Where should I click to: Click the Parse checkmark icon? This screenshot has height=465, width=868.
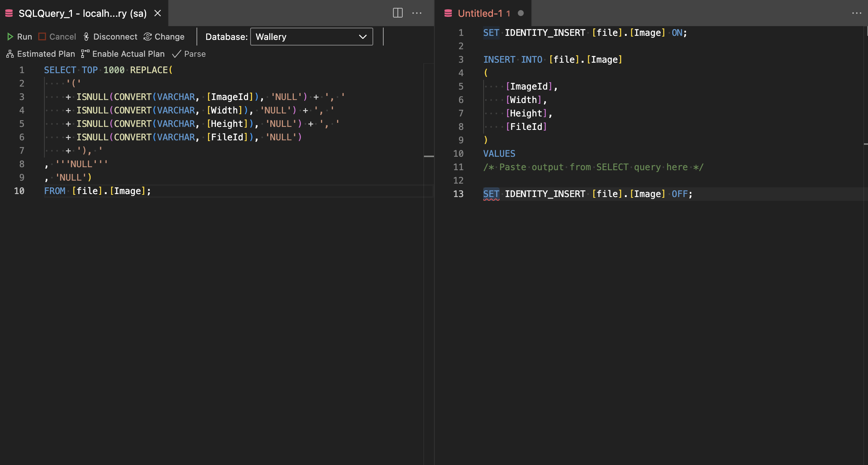[x=176, y=54]
